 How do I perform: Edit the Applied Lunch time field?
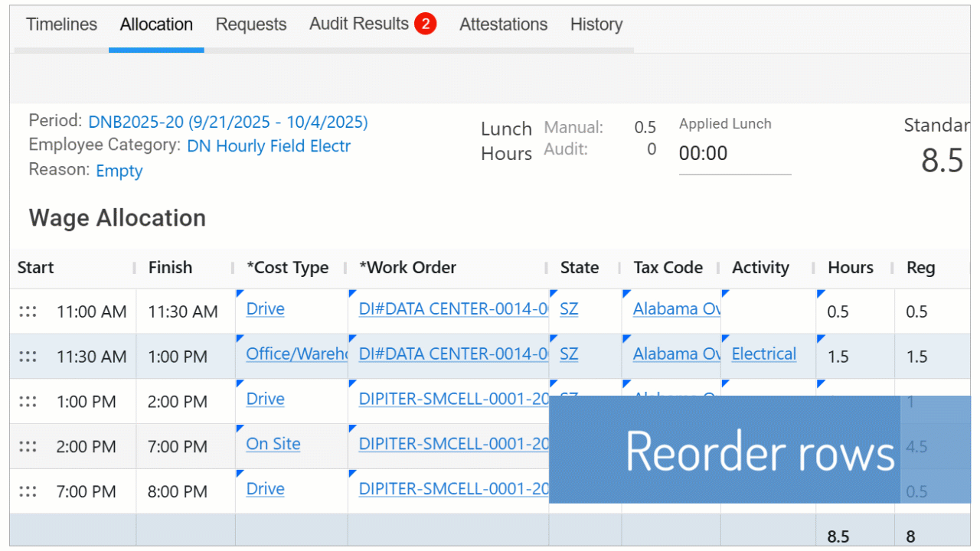[x=735, y=154]
